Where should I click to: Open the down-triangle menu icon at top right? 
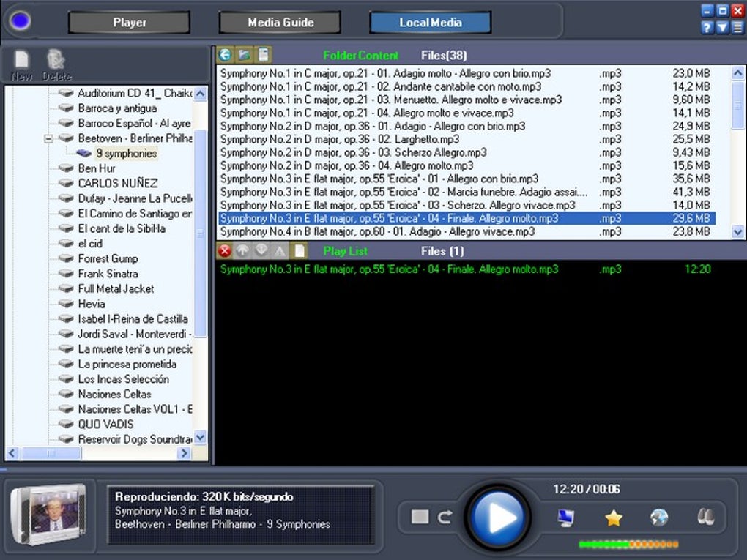722,28
